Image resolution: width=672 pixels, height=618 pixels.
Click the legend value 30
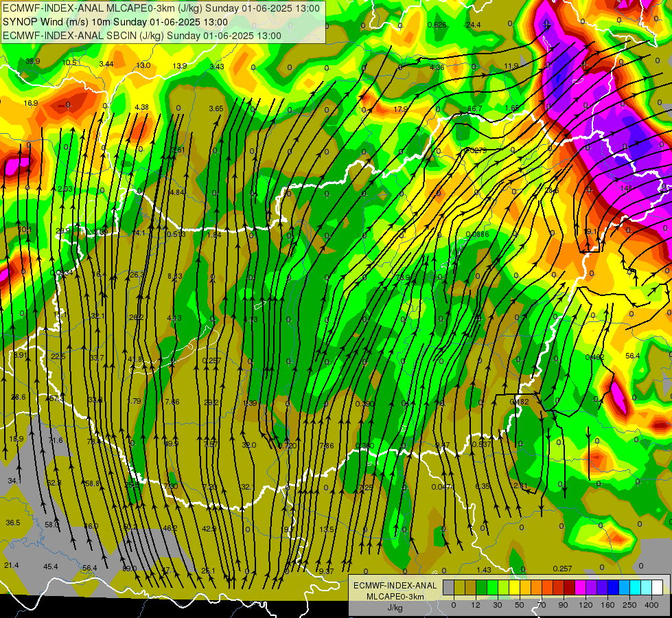498,605
